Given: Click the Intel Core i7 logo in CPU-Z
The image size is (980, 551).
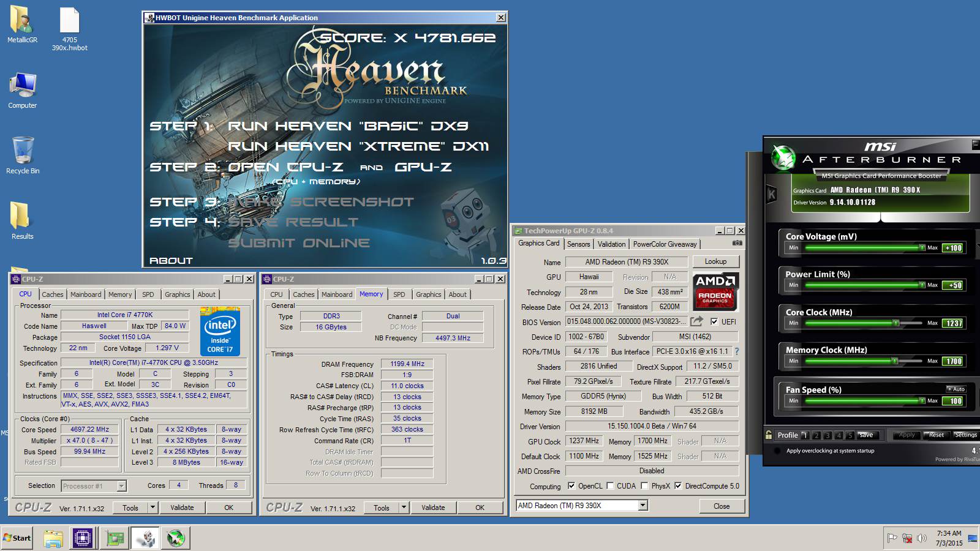Looking at the screenshot, I should [x=220, y=331].
